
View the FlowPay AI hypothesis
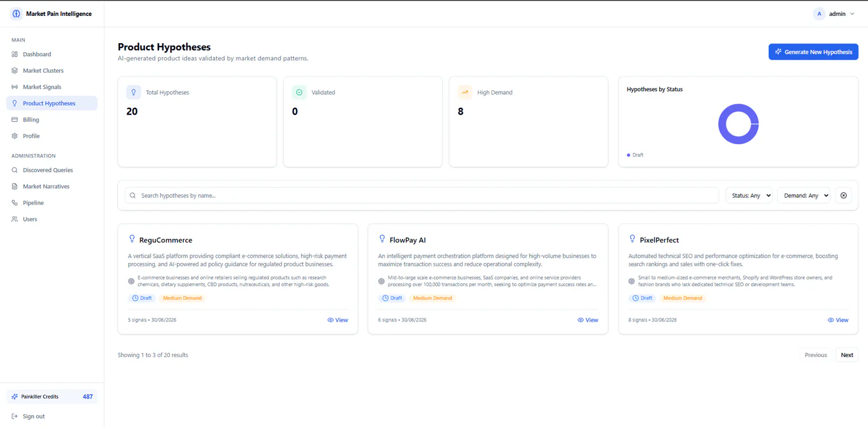point(588,320)
